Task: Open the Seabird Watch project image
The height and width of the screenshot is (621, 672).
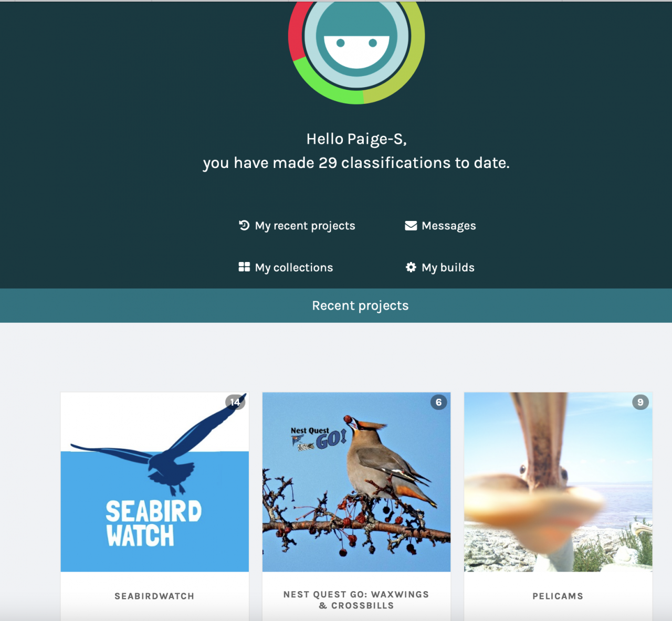Action: [x=155, y=482]
